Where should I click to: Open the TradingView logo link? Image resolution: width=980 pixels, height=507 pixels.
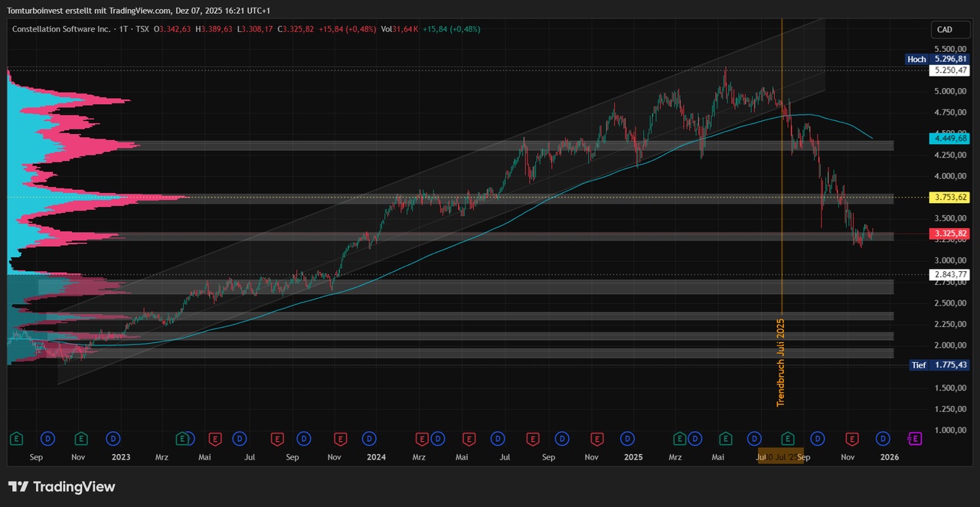tap(61, 487)
